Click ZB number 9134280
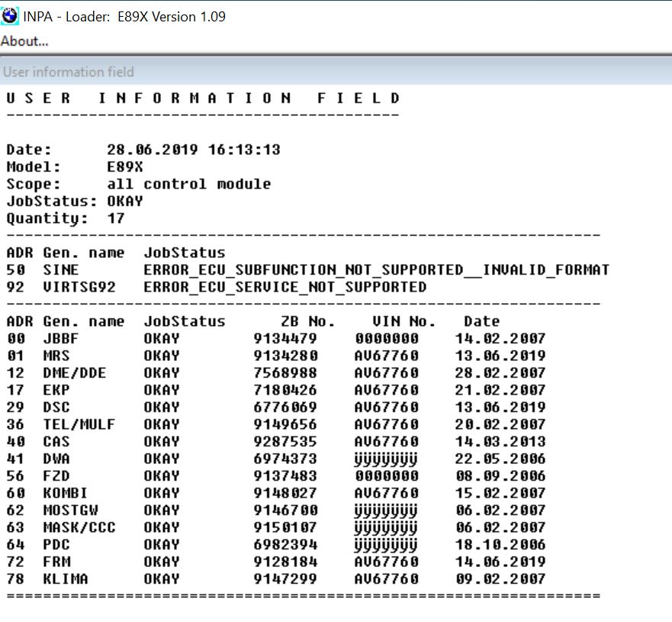 (x=285, y=356)
